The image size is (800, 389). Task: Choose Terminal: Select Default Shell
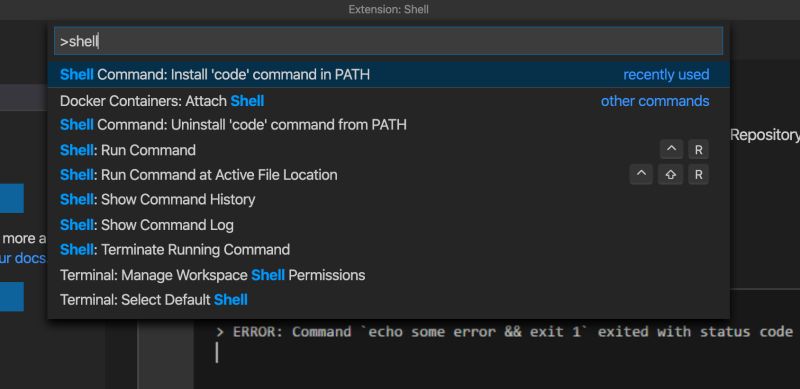tap(388, 300)
